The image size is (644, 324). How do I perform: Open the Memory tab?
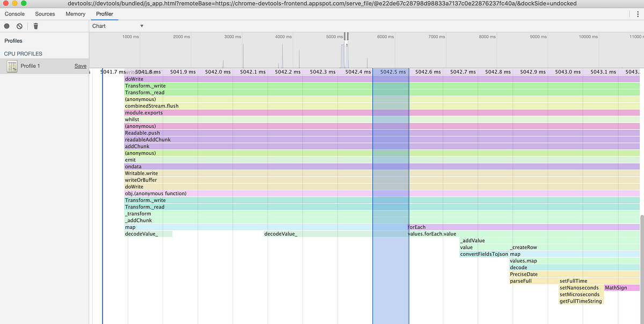click(x=75, y=13)
